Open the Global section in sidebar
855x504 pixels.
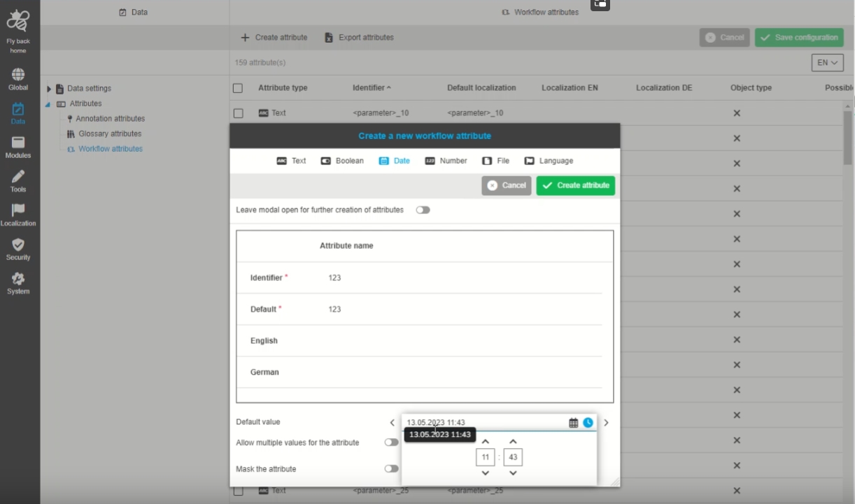tap(18, 79)
